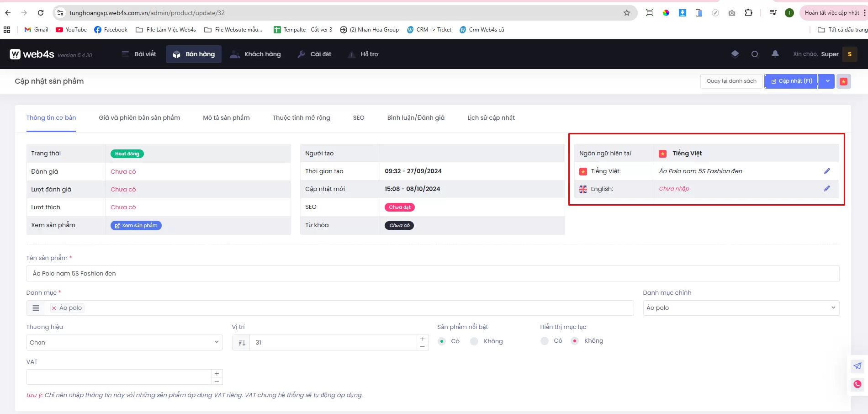The height and width of the screenshot is (414, 868).
Task: Select Không for Sản phẩm nổi bật
Action: [475, 341]
